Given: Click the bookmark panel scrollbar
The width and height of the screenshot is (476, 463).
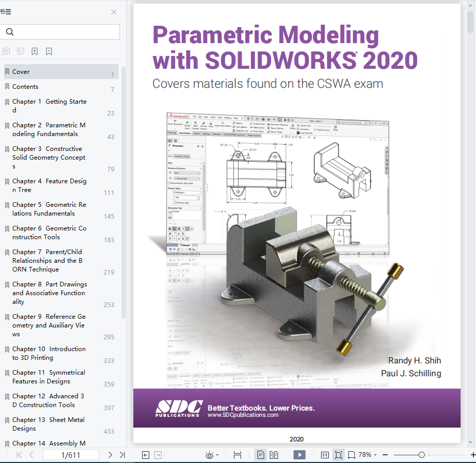Looking at the screenshot, I should point(124,192).
